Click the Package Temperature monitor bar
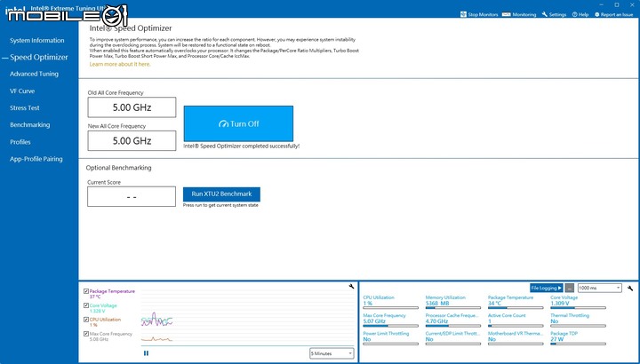640x364 pixels. tap(516, 308)
